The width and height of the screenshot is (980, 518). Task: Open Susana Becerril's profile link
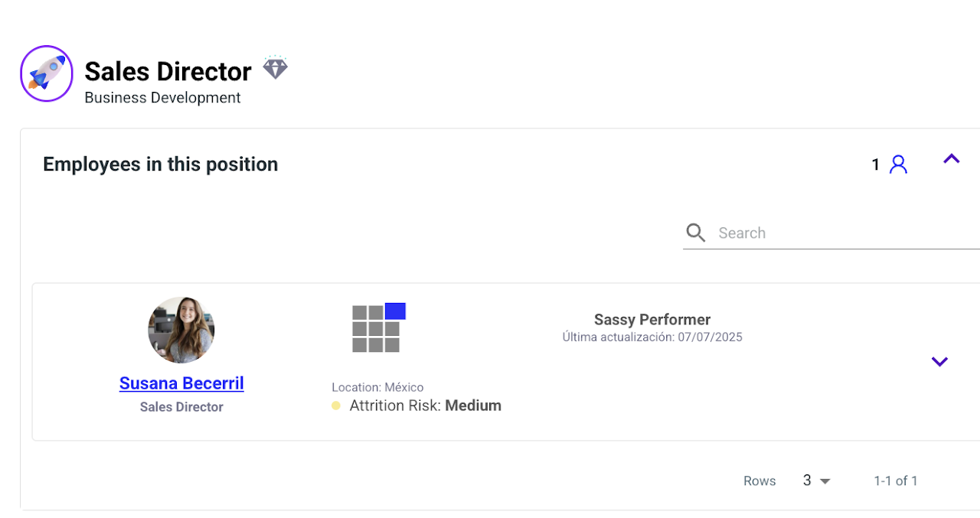coord(181,383)
